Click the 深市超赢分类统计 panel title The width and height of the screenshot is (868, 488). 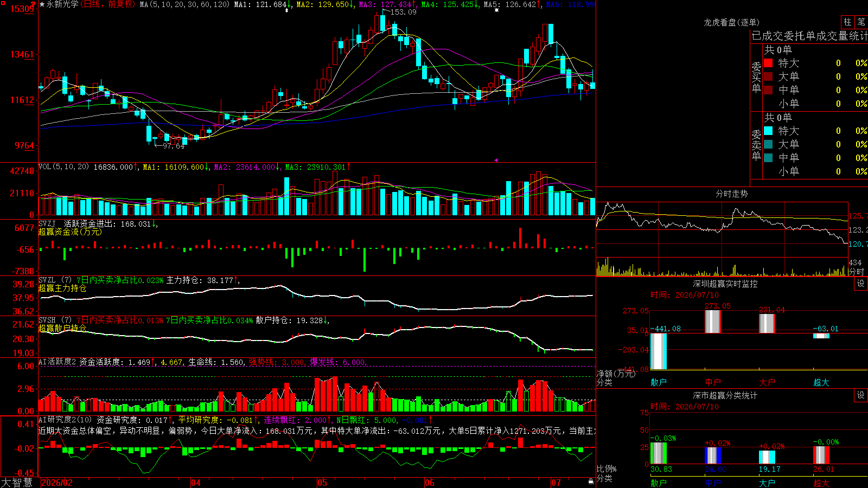click(x=725, y=395)
